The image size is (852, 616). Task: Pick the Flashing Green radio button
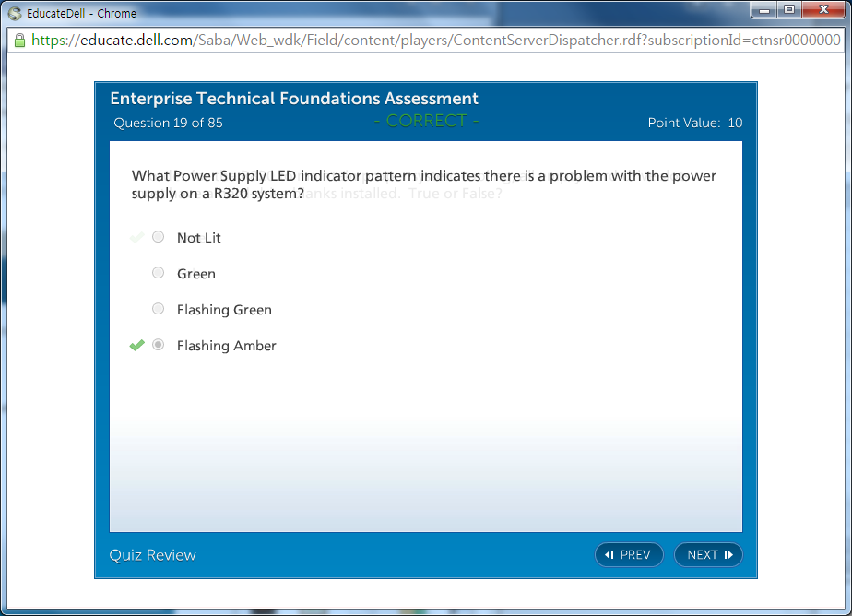point(158,309)
